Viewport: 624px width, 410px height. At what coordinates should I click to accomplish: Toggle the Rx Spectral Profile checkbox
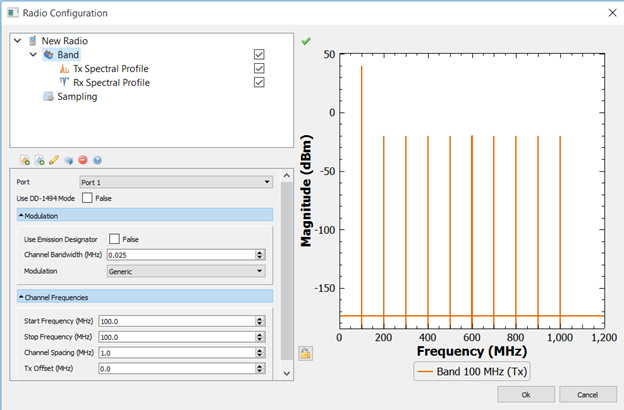tap(259, 82)
